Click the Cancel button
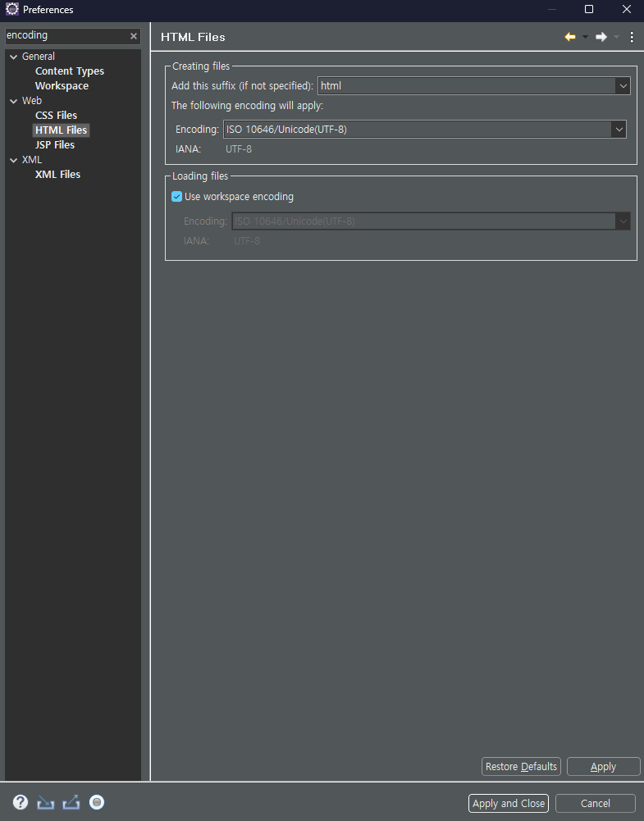 point(596,803)
